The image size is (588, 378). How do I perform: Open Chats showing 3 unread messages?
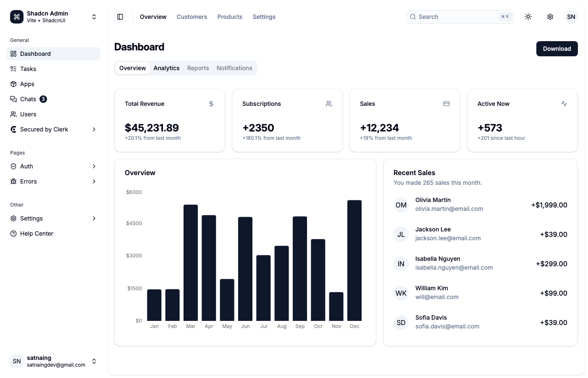(28, 99)
